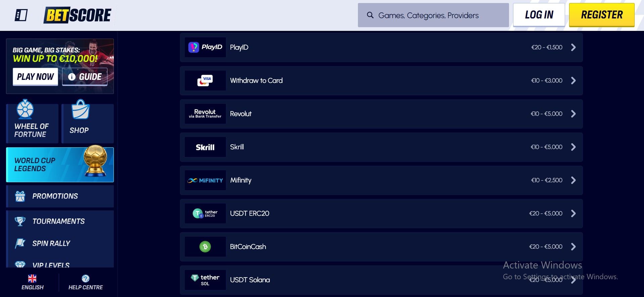Click the Revolut via Bank Transfer logo

coord(205,114)
